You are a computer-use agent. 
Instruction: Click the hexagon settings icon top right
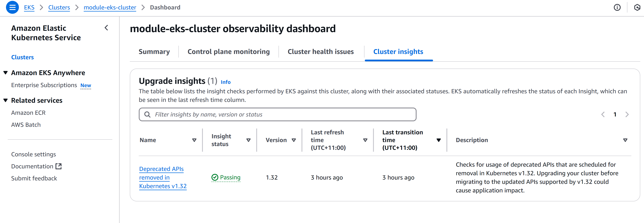(x=637, y=8)
